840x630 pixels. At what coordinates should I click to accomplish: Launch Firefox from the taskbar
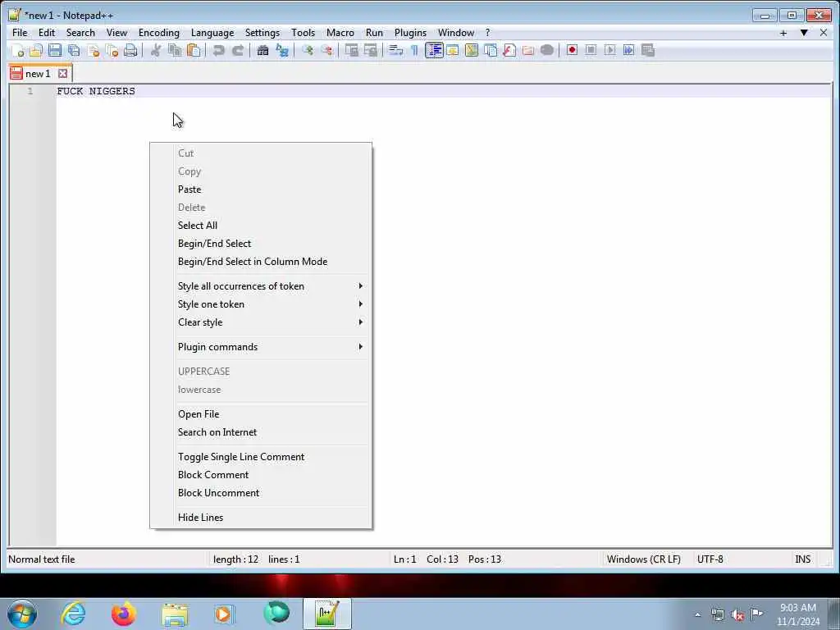[123, 614]
